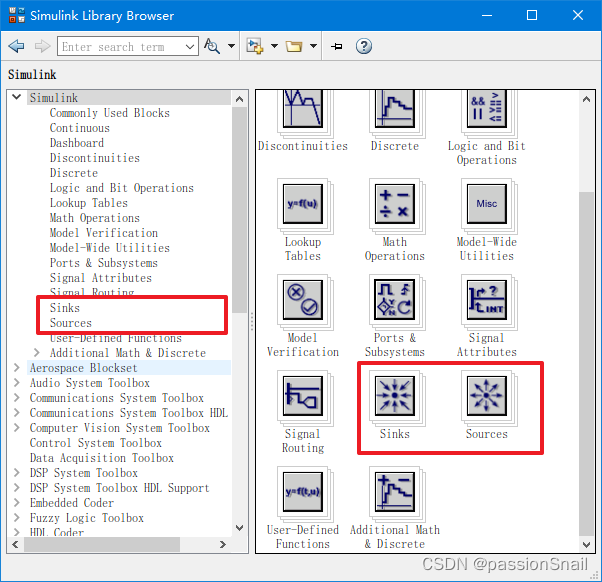Click tree panel scroll up arrow

coord(240,99)
